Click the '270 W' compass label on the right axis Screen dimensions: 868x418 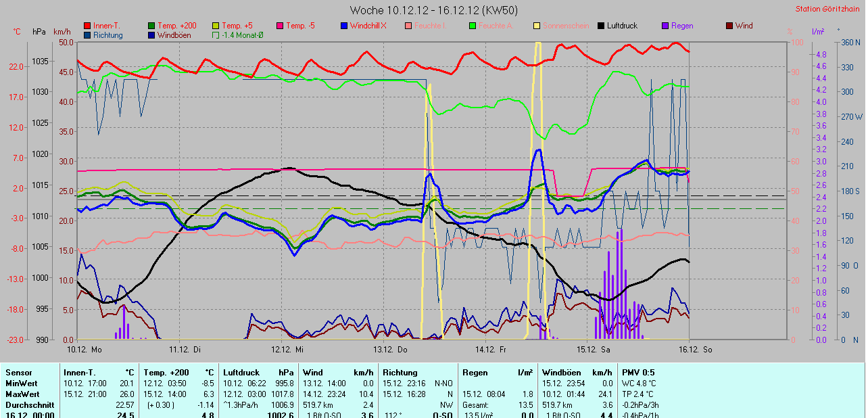(852, 116)
